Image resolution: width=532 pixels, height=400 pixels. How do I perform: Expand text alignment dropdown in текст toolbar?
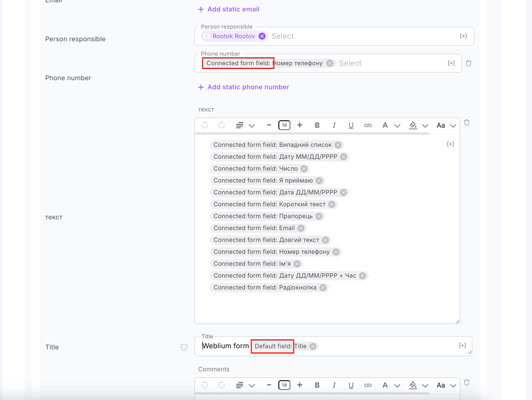point(252,126)
